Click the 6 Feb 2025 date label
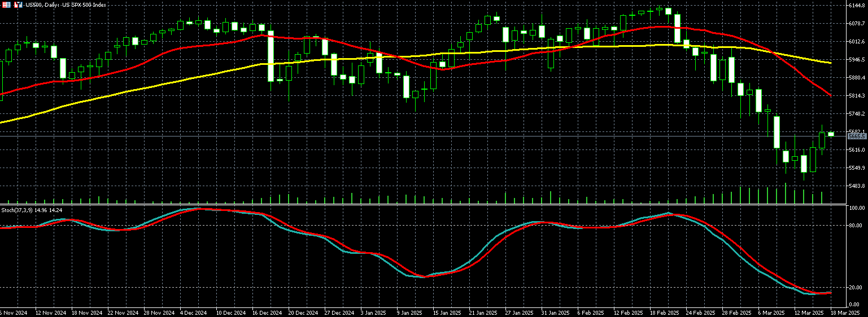The height and width of the screenshot is (317, 868). coord(591,312)
